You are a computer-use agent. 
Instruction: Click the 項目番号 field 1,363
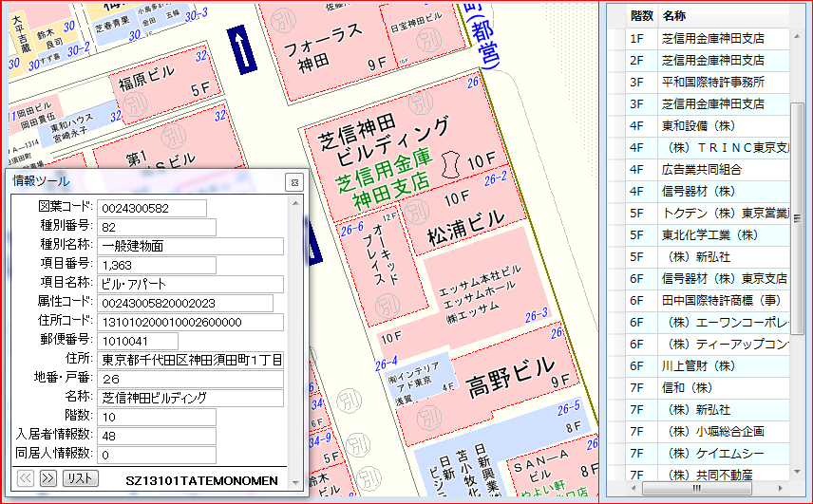point(156,265)
